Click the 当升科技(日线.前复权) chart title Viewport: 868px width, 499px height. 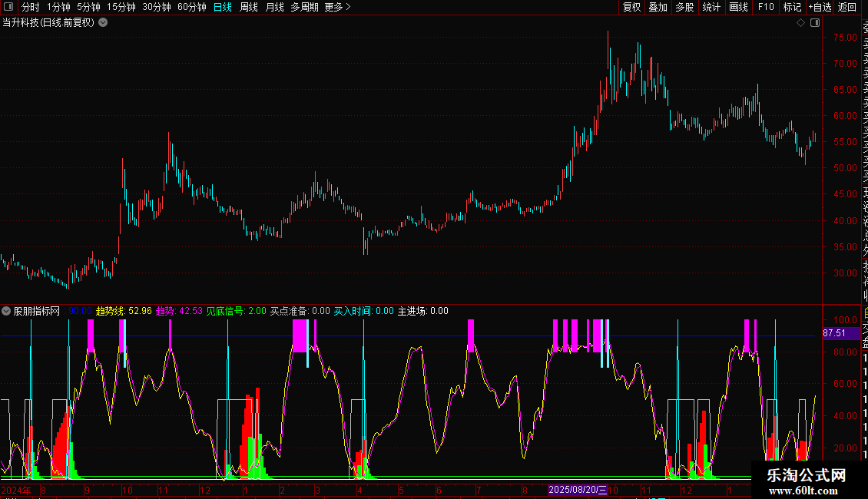[48, 23]
